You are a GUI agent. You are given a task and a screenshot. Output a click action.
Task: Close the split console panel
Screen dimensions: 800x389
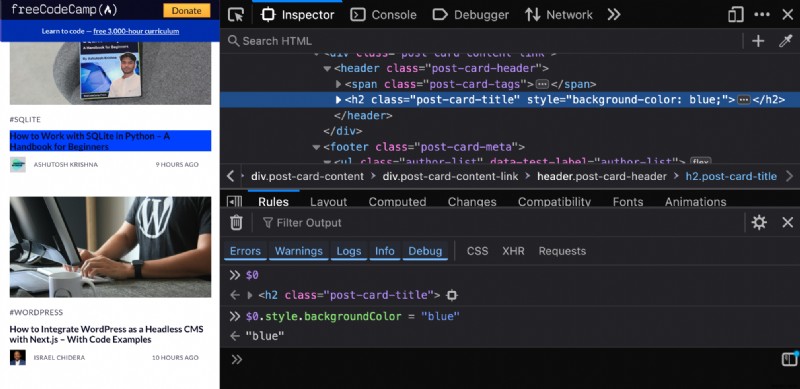click(788, 223)
